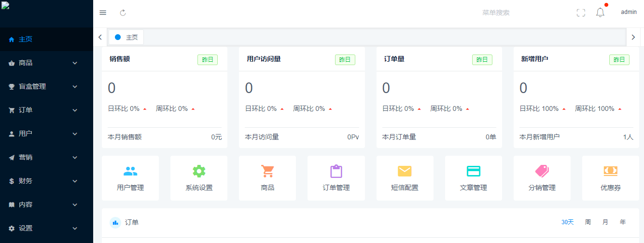Collapse the sidebar with hamburger icon
Viewport: 644px width, 243px height.
(x=103, y=13)
